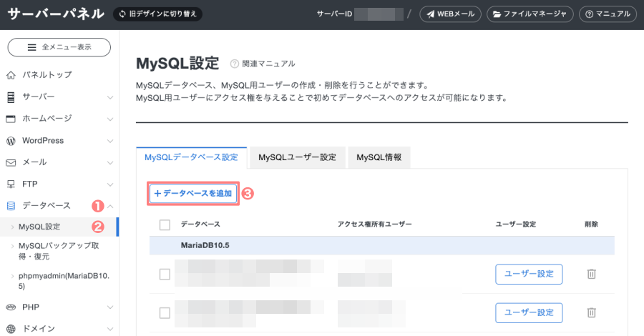Viewport: 644px width, 336px height.
Task: Check the first database row checkbox
Action: click(165, 274)
